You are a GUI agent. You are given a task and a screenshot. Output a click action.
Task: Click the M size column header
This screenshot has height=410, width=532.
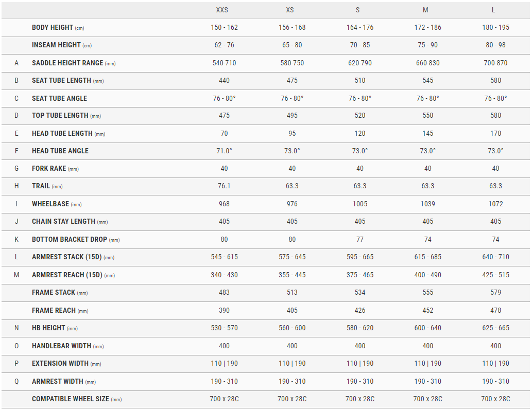click(425, 10)
